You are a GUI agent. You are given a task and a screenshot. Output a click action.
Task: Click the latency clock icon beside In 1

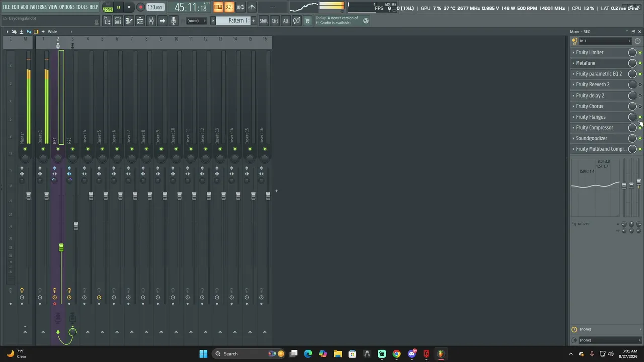pos(638,41)
